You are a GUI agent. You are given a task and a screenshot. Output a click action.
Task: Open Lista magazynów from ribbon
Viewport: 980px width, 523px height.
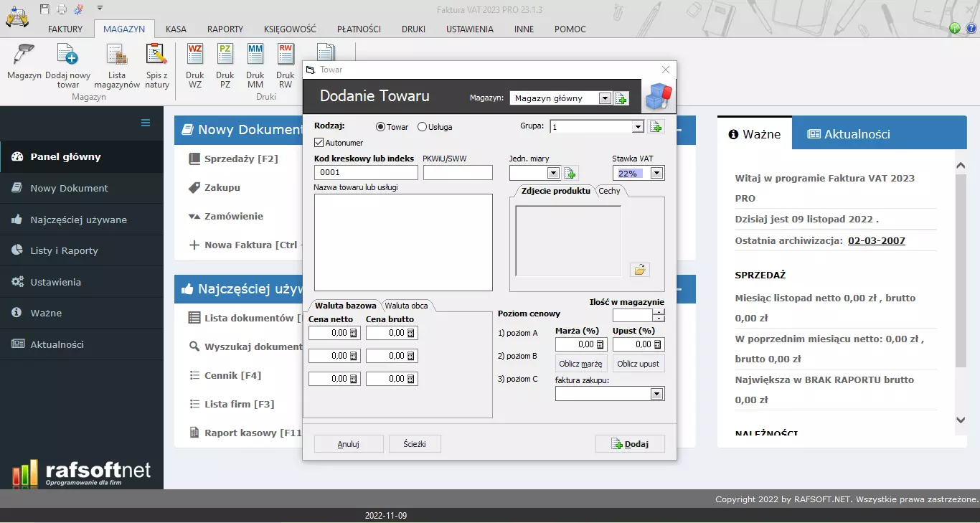tap(117, 56)
